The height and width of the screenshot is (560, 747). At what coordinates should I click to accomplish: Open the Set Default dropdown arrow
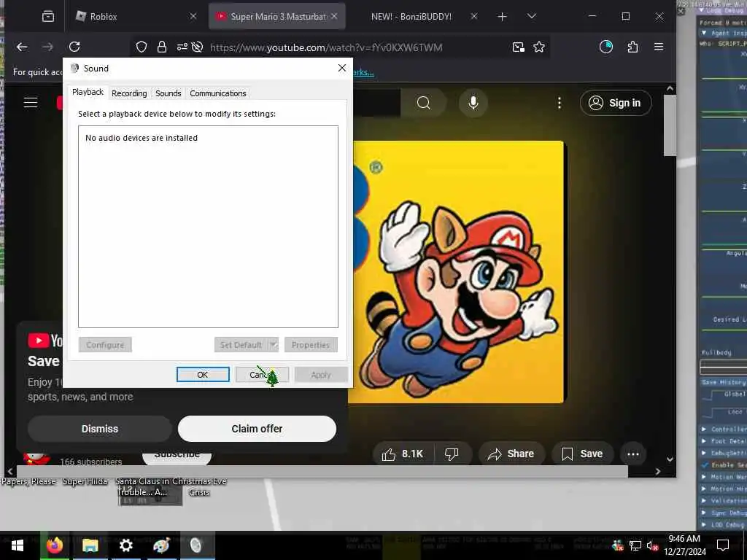coord(274,344)
